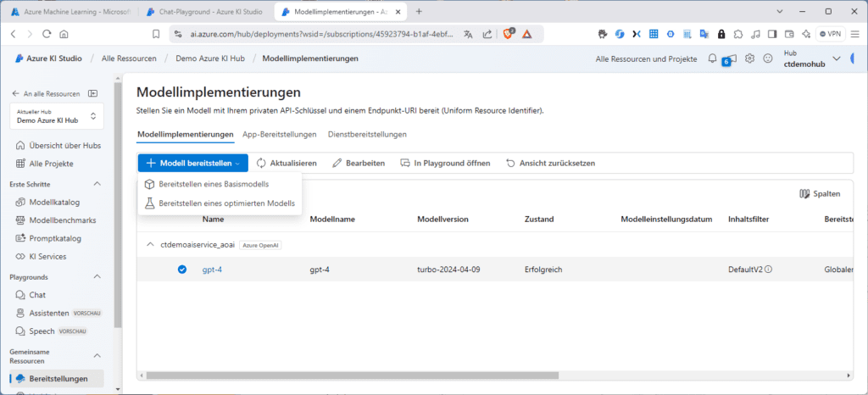The height and width of the screenshot is (395, 868).
Task: Open the Spalten column chooser
Action: (820, 193)
